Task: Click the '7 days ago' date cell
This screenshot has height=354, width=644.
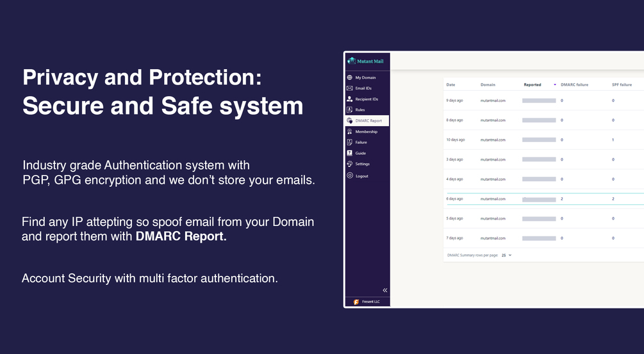Action: click(x=454, y=238)
